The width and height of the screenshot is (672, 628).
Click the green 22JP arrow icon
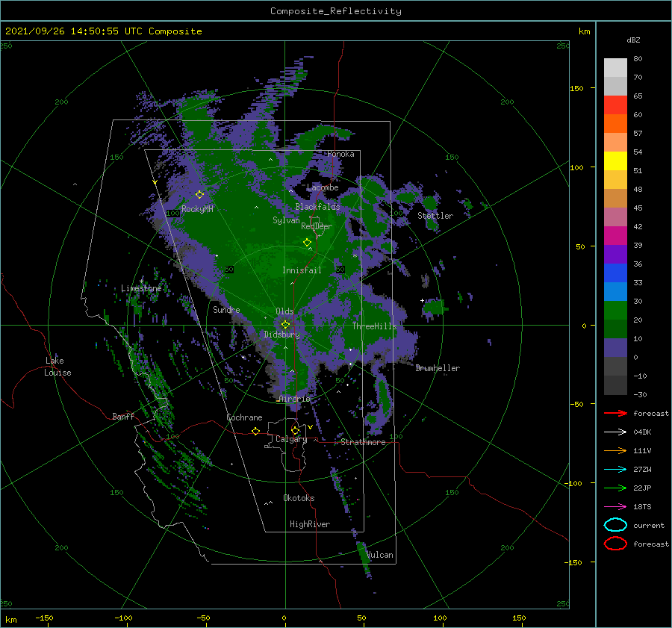[615, 488]
